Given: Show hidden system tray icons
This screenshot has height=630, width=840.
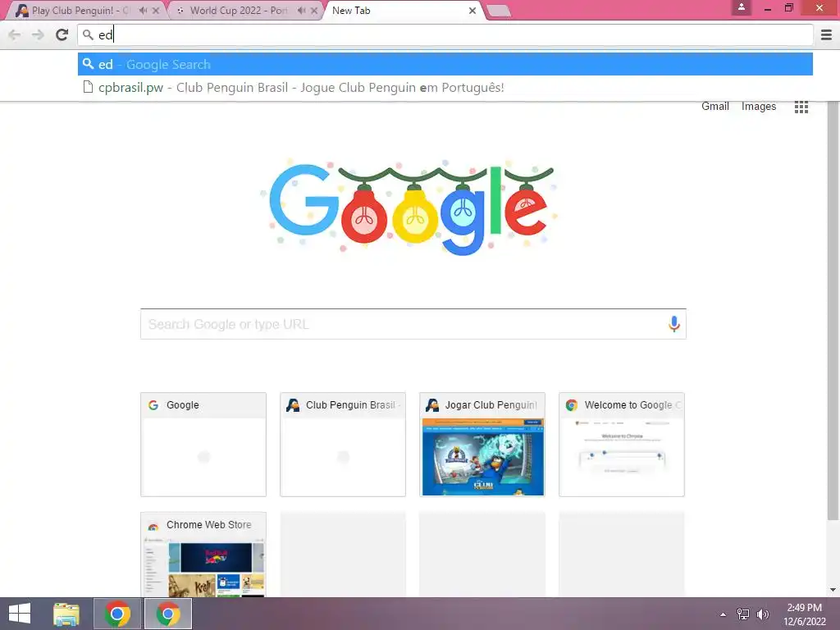Looking at the screenshot, I should [724, 614].
